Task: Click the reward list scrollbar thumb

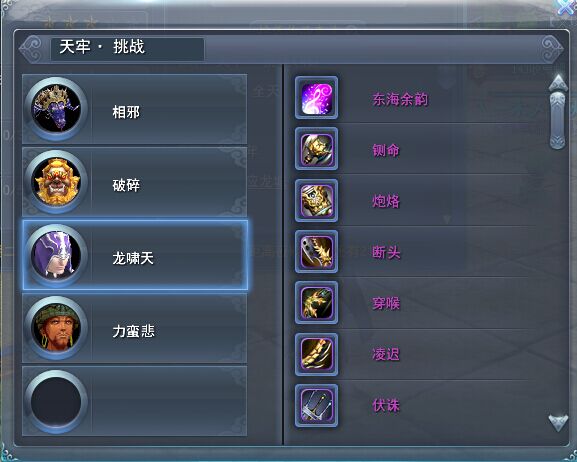Action: [557, 121]
